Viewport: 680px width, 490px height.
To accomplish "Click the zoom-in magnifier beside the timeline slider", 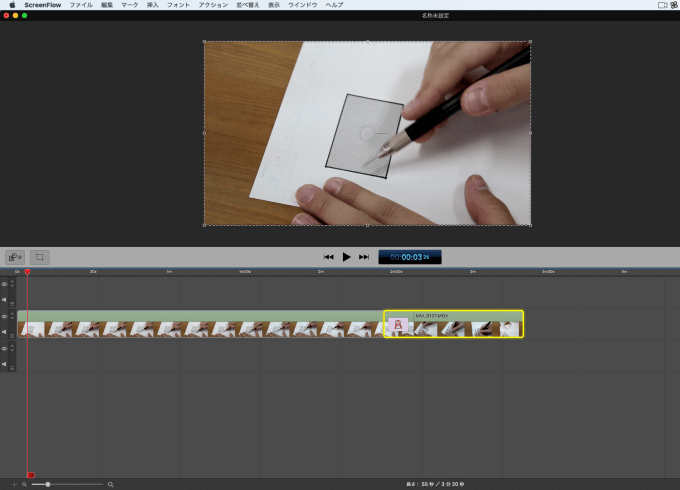I will [x=111, y=484].
